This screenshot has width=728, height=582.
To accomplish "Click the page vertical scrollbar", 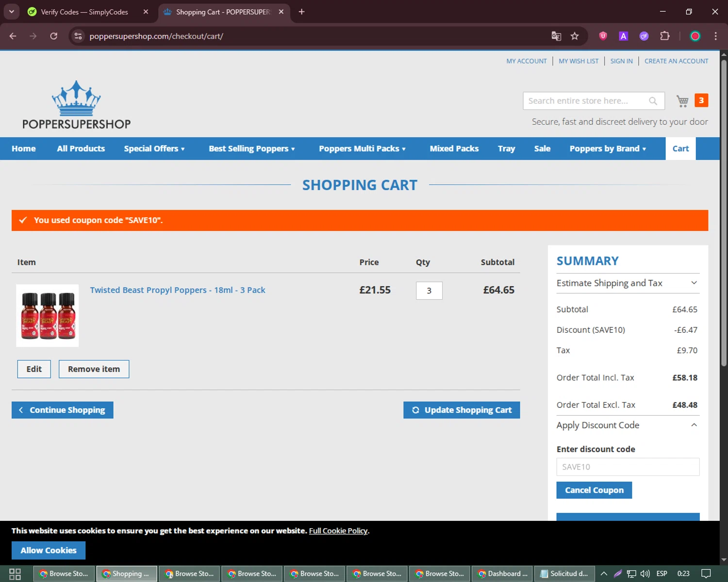I will click(x=724, y=213).
